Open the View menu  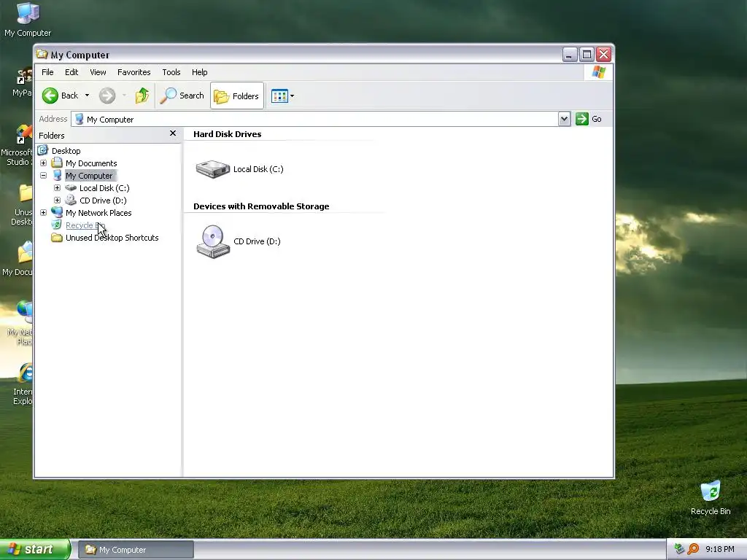98,72
